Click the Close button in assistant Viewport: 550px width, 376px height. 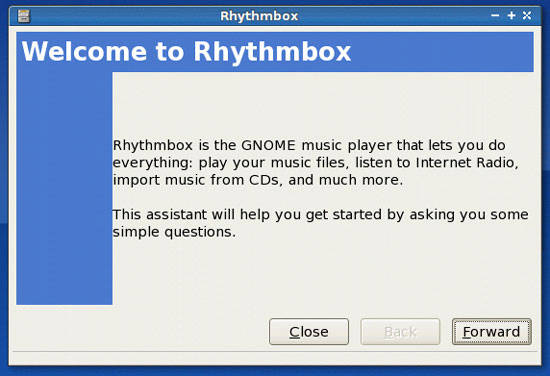tap(309, 331)
